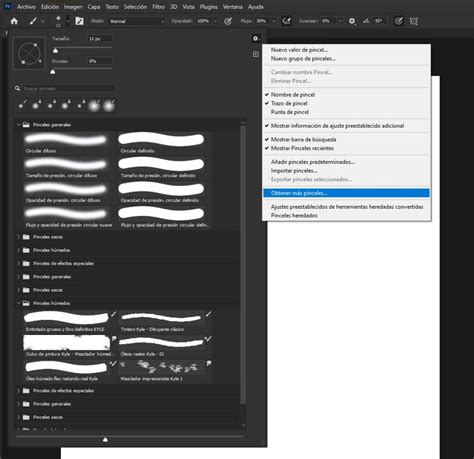Collapse the expanded Pinceles húmedos group

point(18,303)
